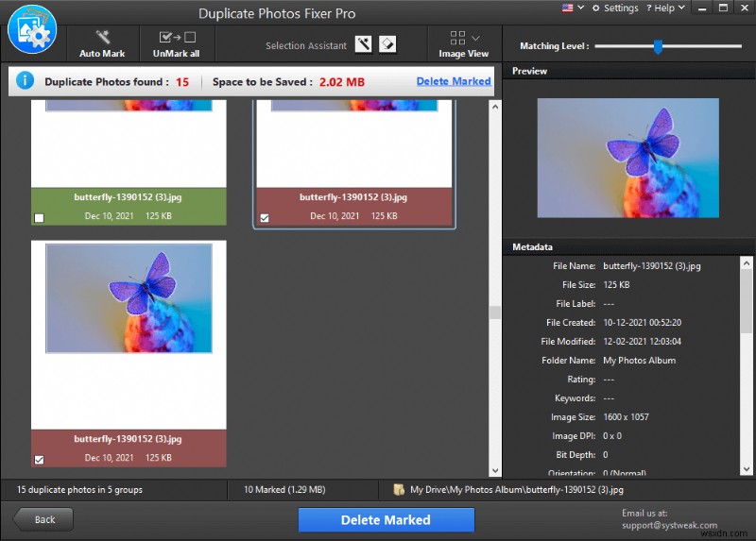756x541 pixels.
Task: Uncheck the highlighted top-right butterfly tile checkbox
Action: (265, 218)
